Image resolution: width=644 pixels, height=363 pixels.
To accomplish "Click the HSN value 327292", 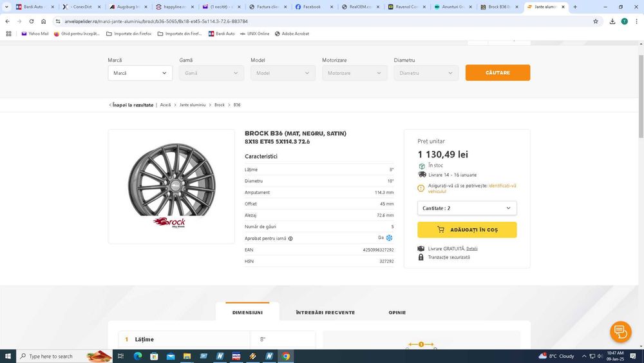I will [x=386, y=262].
